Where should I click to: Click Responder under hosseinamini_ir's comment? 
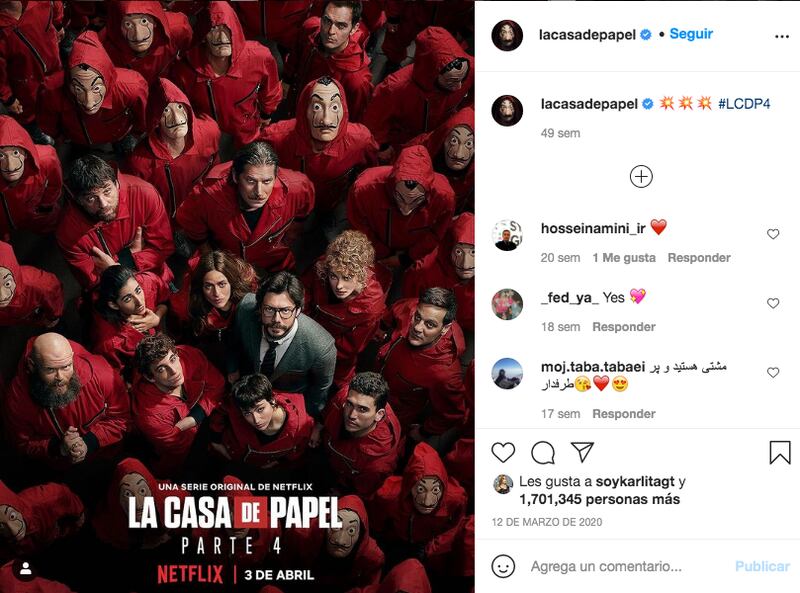[699, 258]
